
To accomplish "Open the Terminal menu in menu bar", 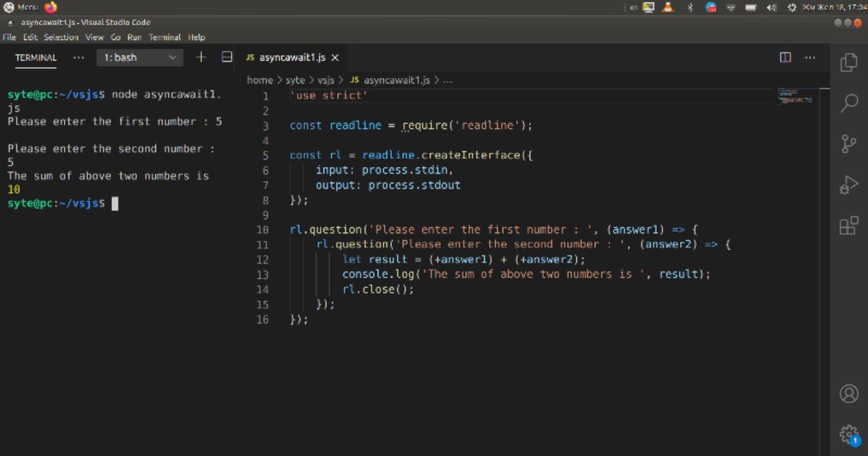I will click(165, 37).
